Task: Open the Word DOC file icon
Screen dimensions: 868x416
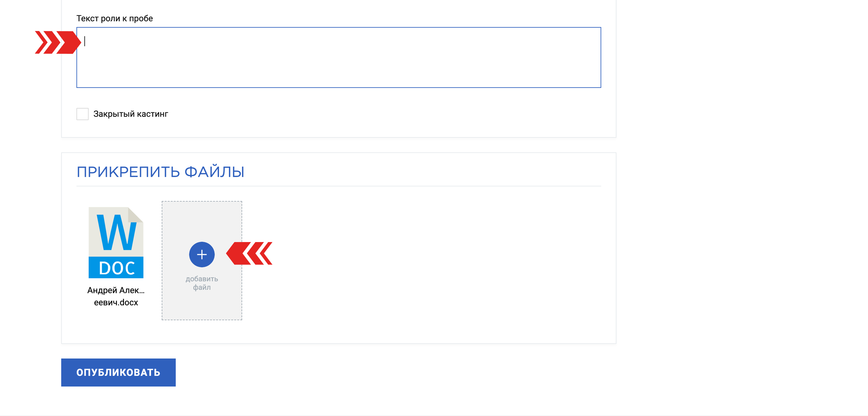Action: click(116, 242)
